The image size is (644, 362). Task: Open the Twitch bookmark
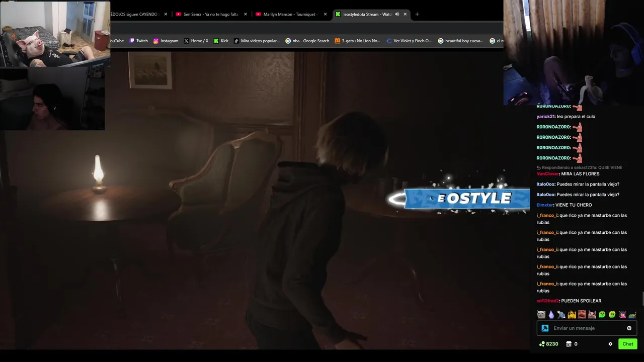click(138, 41)
